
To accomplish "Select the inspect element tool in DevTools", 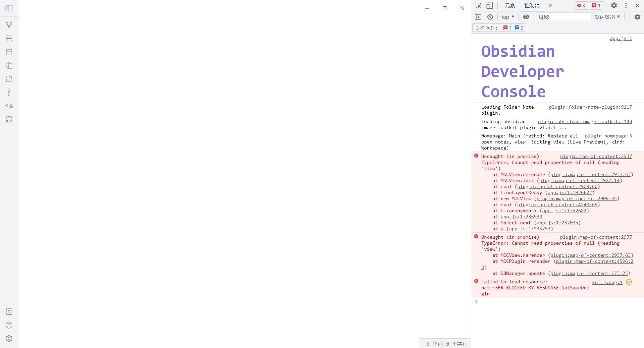I will click(x=478, y=5).
